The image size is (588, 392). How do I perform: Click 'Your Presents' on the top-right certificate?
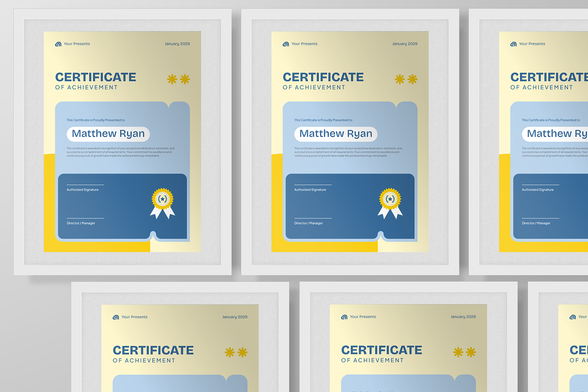click(532, 44)
